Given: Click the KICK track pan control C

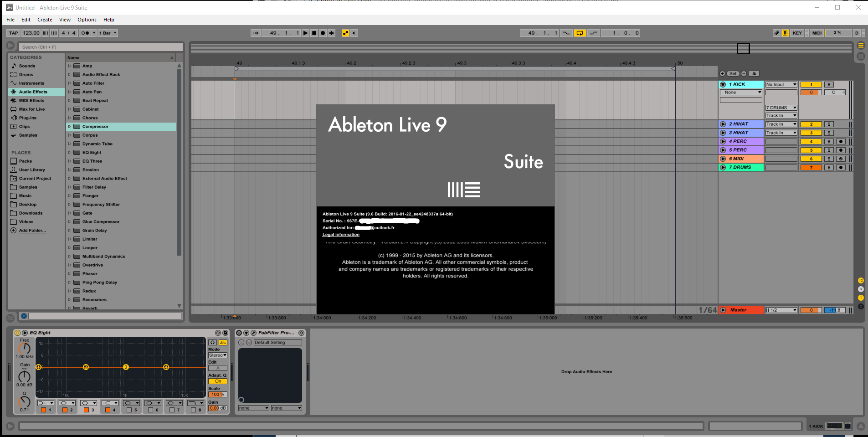Looking at the screenshot, I should (x=835, y=92).
